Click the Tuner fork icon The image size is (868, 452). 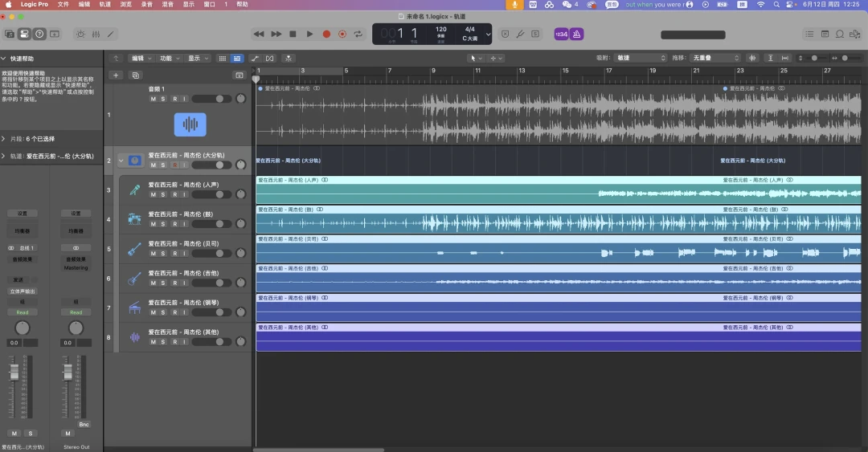click(520, 35)
